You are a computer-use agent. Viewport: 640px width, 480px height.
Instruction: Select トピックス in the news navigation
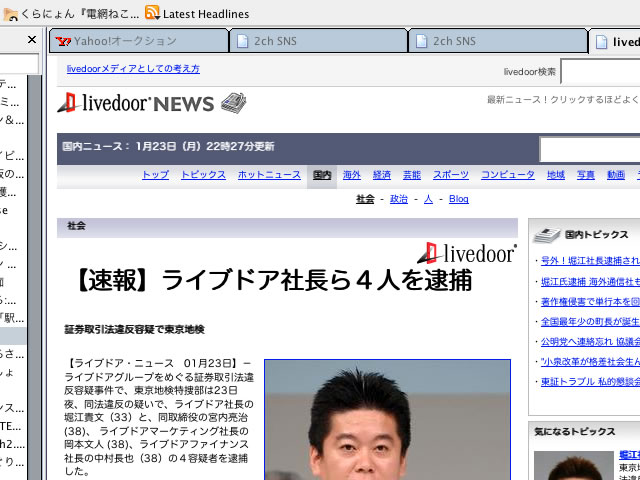203,175
